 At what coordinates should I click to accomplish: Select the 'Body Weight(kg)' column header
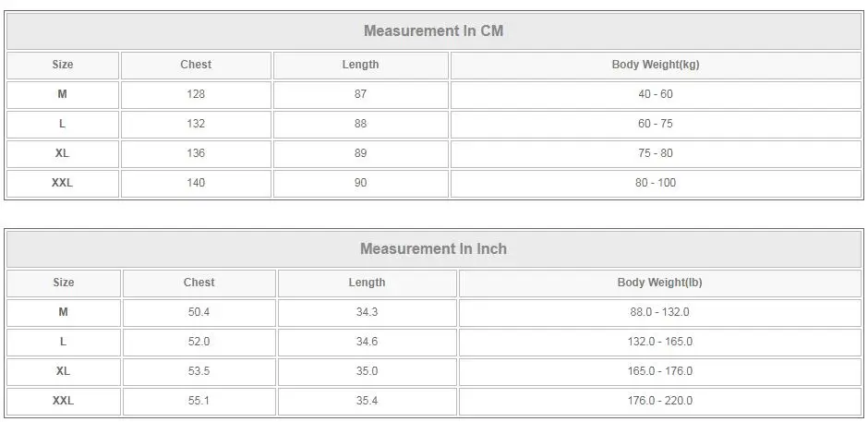(x=656, y=65)
